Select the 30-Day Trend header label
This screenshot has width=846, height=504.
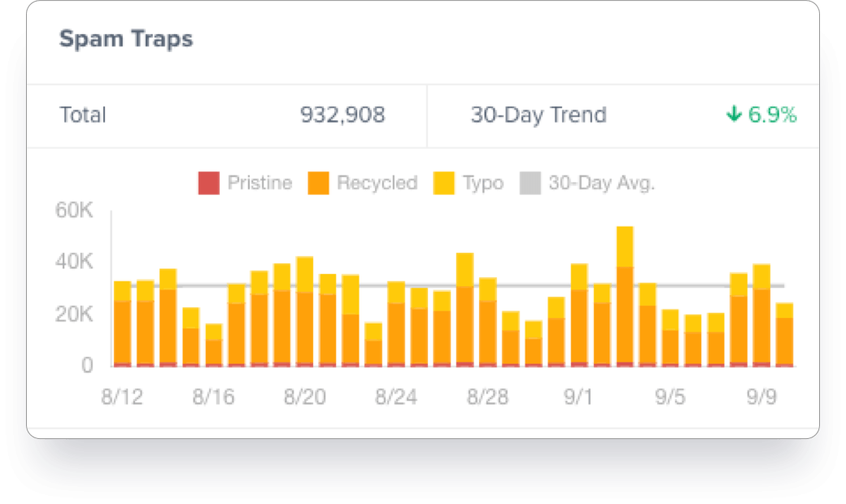pyautogui.click(x=539, y=115)
